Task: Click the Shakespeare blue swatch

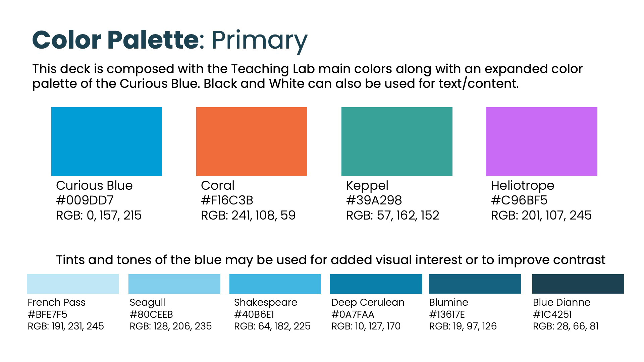Action: click(275, 284)
